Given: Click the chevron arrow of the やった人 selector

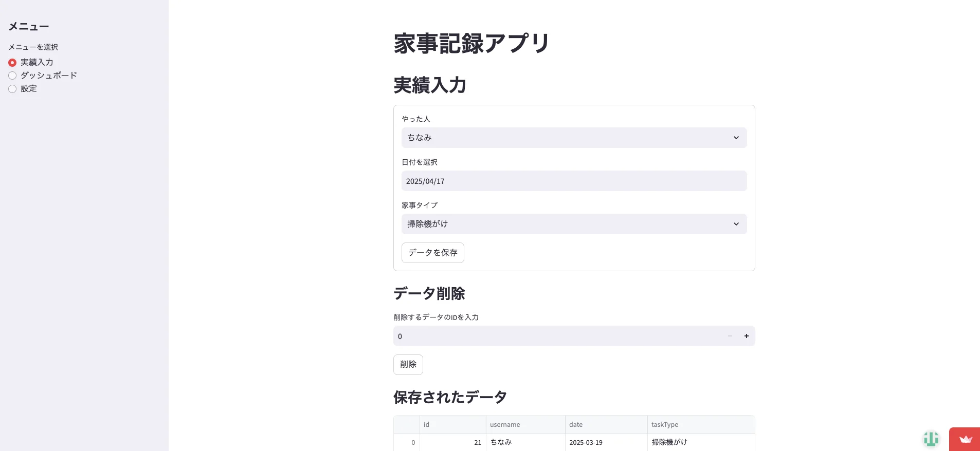Looking at the screenshot, I should click(x=736, y=138).
